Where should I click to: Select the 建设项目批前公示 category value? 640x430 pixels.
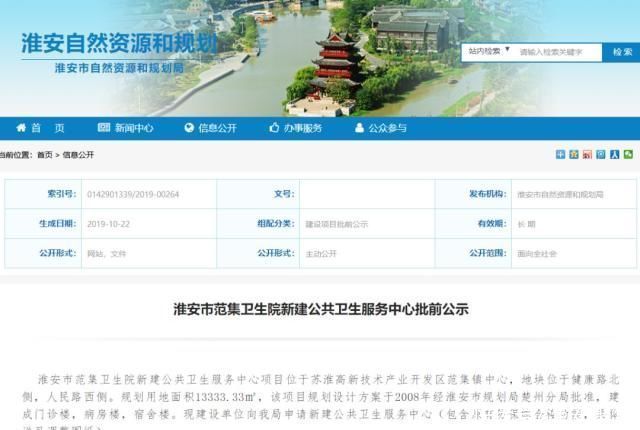click(x=337, y=224)
